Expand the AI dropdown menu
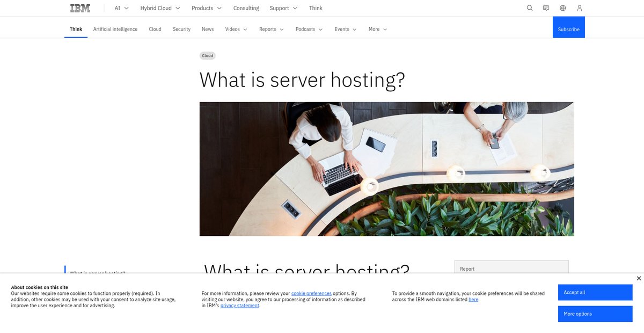Viewport: 644px width, 333px height. [x=122, y=8]
